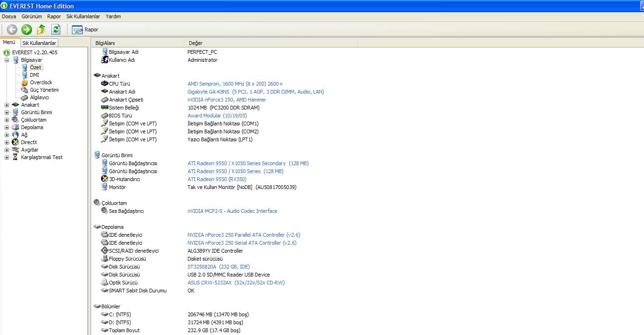Open the Rapor toolbar button
Viewport: 644px width, 335px height.
click(85, 29)
